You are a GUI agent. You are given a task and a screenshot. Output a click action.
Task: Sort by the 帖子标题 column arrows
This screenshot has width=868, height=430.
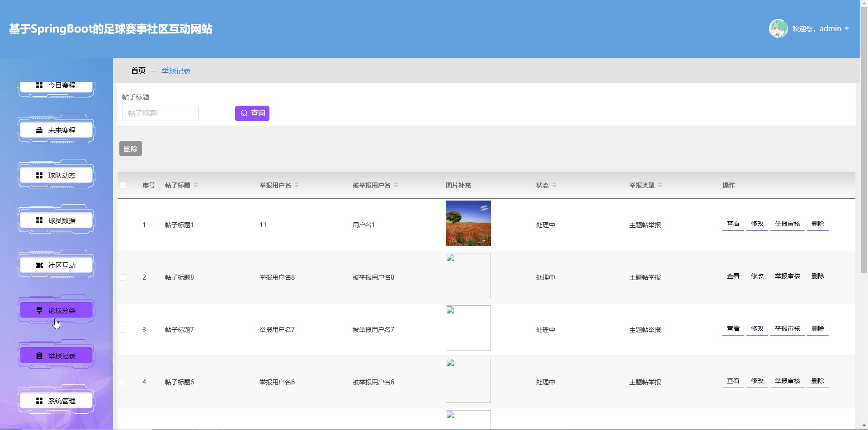[x=196, y=185]
